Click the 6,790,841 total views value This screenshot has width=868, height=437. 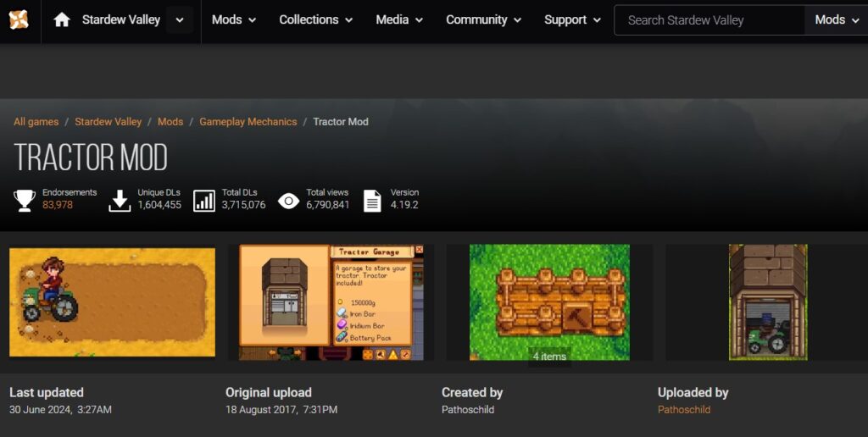(328, 205)
